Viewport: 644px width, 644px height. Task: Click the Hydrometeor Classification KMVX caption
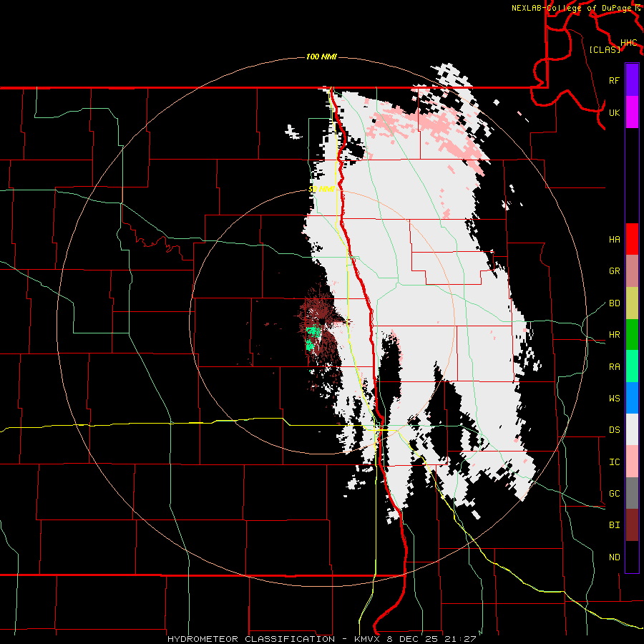pyautogui.click(x=321, y=639)
